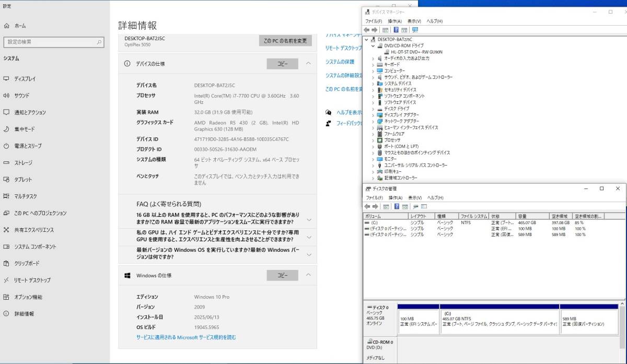Click この PC の名前を変更 button

285,41
